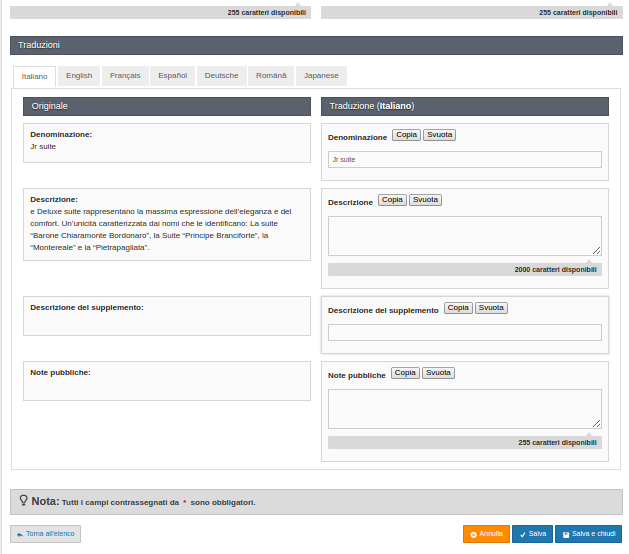Click the orange Annulla button
The height and width of the screenshot is (554, 629).
click(x=486, y=534)
